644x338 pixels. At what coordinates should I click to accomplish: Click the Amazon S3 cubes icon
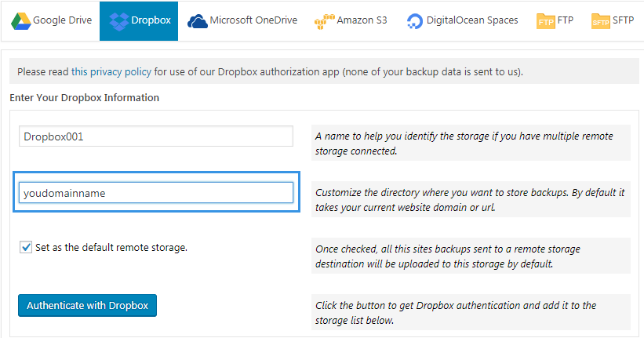click(325, 22)
